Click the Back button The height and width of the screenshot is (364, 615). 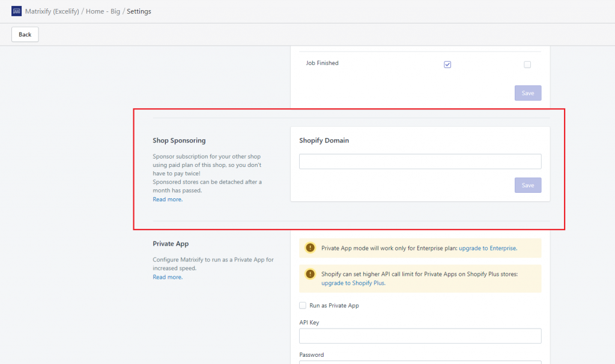(25, 34)
